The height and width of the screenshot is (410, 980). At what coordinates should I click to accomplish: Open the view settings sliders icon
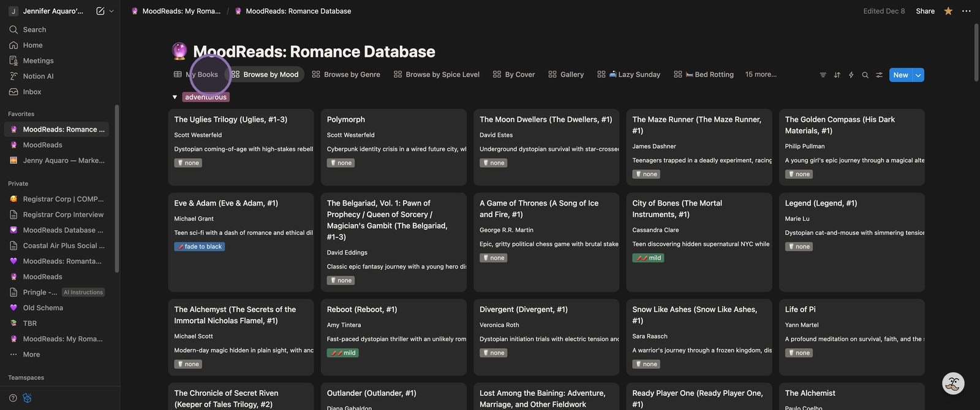point(879,75)
